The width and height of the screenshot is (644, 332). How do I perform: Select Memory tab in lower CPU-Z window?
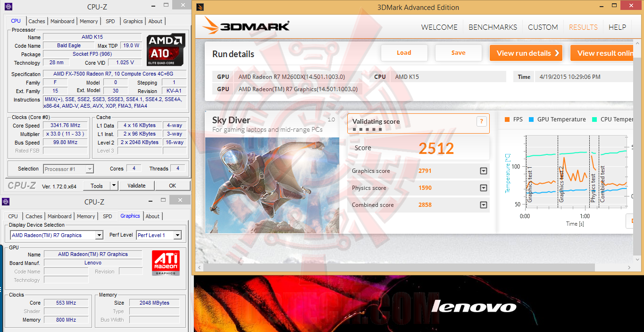click(x=86, y=216)
